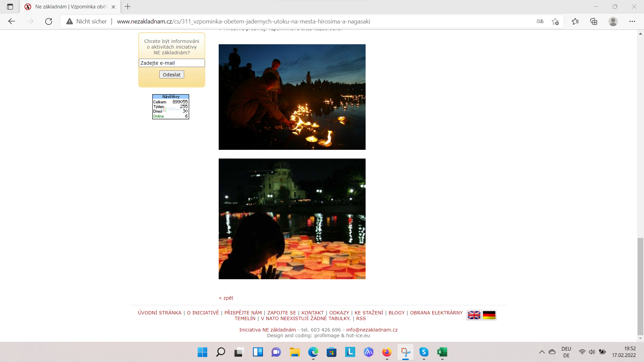Open the read aloud/translate icon in address bar

[540, 21]
